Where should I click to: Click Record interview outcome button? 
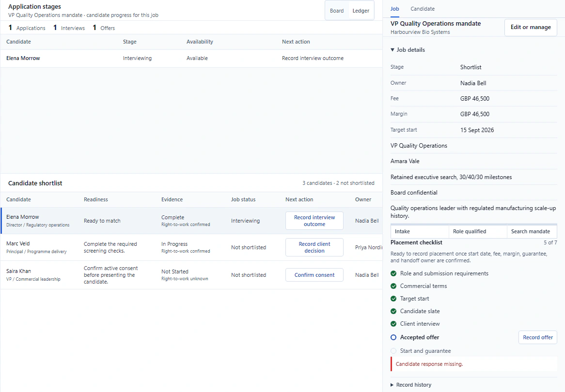tap(314, 221)
